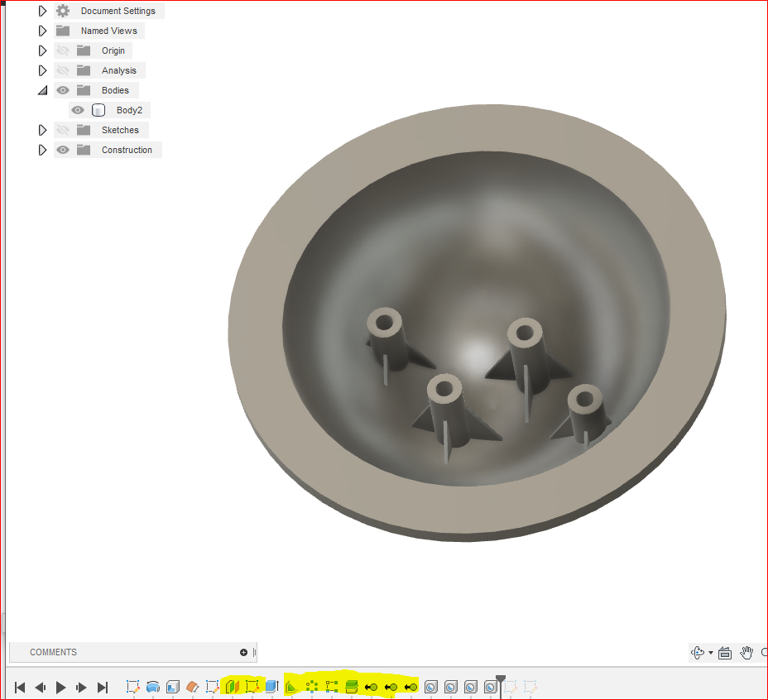Collapse the Bodies folder
Screen dimensions: 768x700
point(43,91)
